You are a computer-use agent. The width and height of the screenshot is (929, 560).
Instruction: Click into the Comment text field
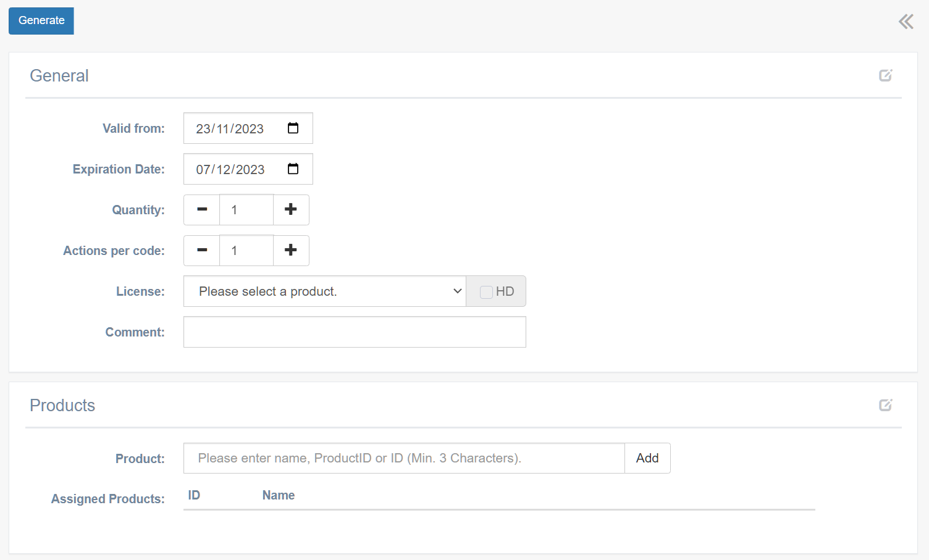tap(355, 332)
